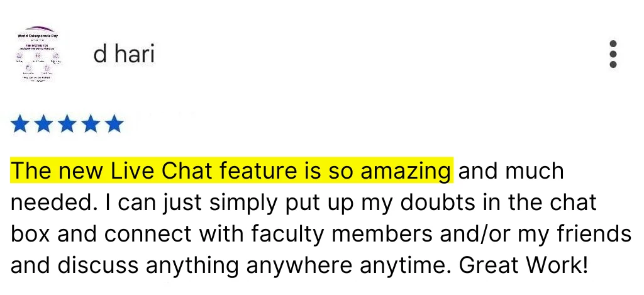Open the three-dot options menu
The height and width of the screenshot is (295, 644).
[x=613, y=54]
